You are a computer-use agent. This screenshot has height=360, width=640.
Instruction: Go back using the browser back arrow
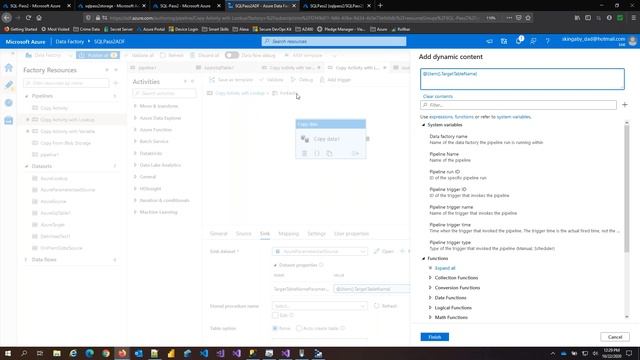7,18
